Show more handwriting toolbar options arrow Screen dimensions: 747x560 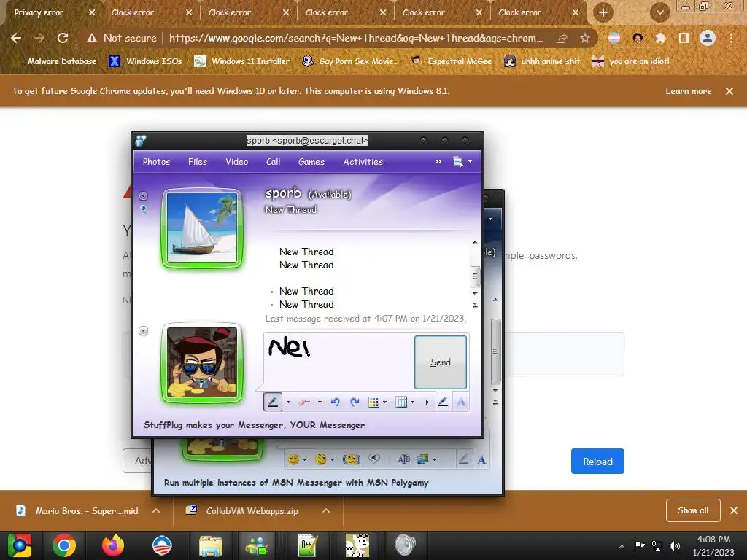(x=427, y=402)
